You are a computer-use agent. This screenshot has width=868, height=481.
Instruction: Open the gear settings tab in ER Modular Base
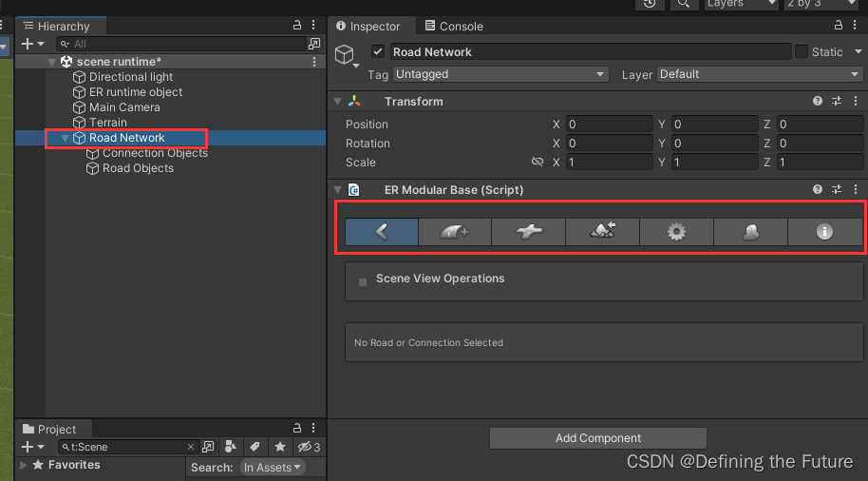click(x=676, y=232)
